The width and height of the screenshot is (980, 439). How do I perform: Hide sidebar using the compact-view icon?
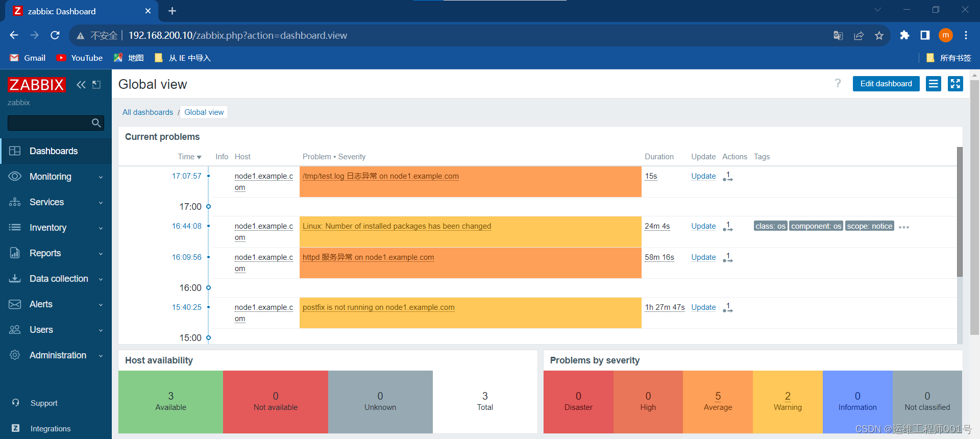point(96,85)
